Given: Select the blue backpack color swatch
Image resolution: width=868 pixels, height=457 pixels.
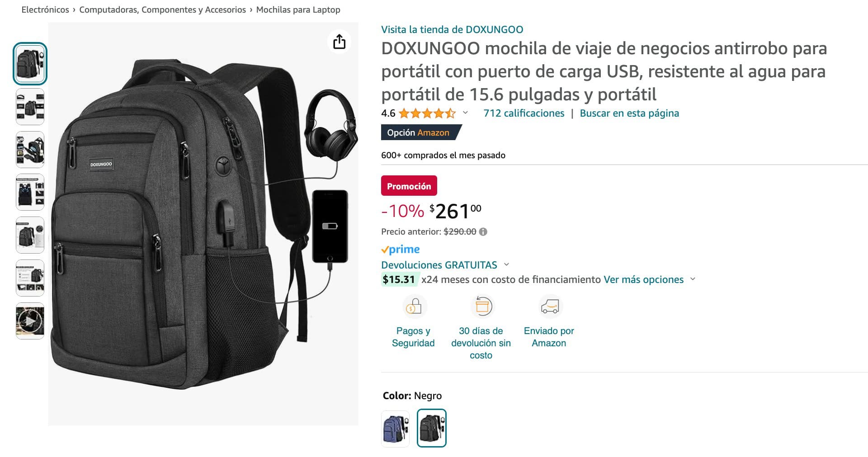Looking at the screenshot, I should point(395,428).
